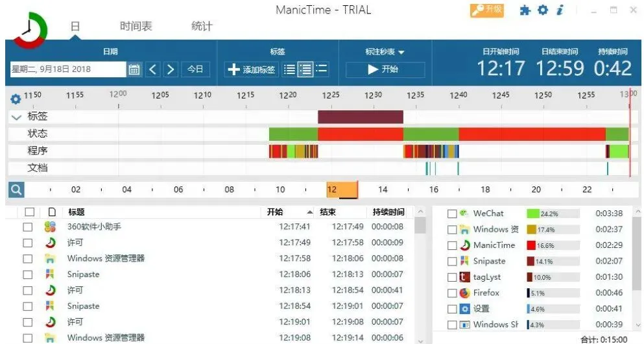
Task: Click the 程序 timeline label
Action: click(x=38, y=151)
